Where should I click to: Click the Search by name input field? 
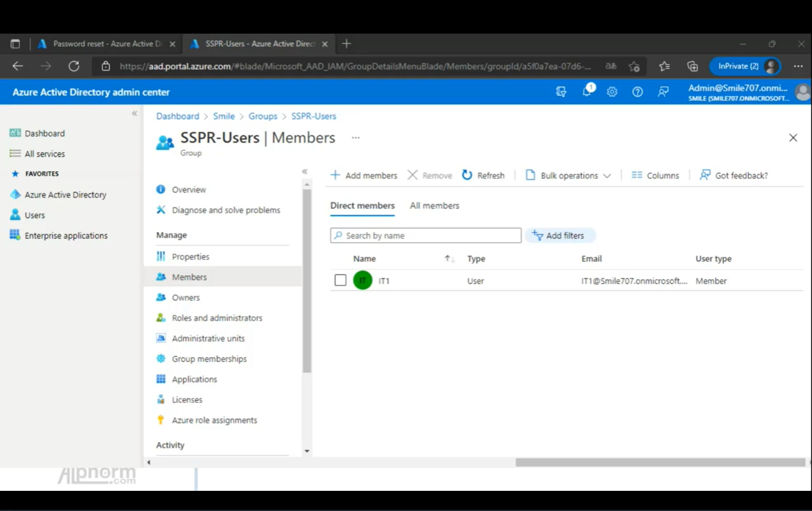pos(425,235)
